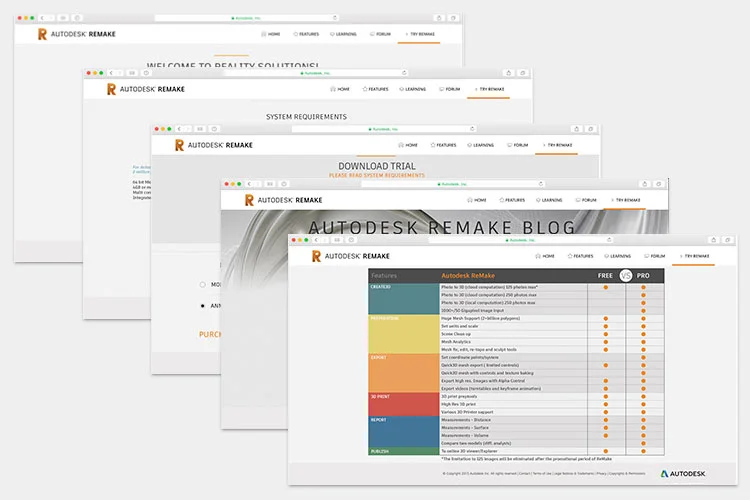Open Forum in the features comparison window
The height and width of the screenshot is (500, 750).
click(655, 256)
